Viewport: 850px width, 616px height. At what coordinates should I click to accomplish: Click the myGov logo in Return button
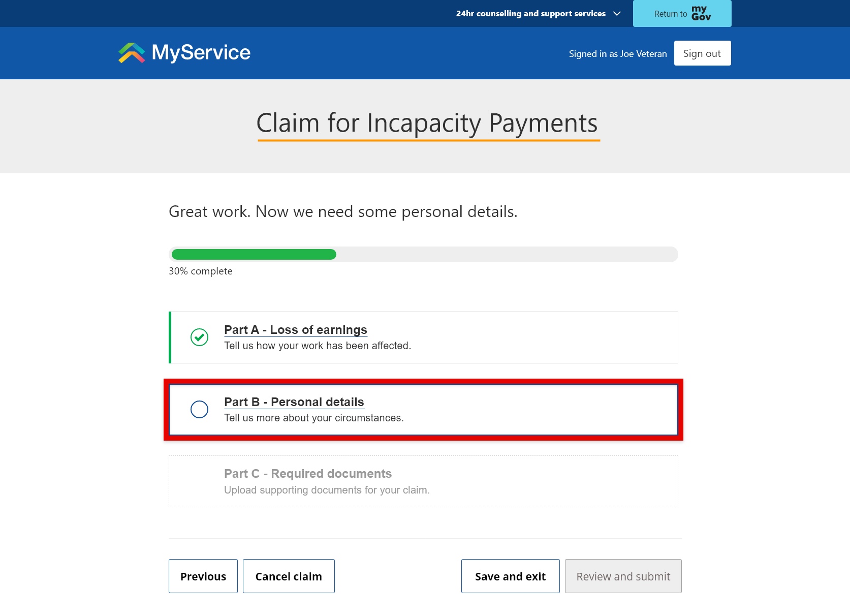701,13
